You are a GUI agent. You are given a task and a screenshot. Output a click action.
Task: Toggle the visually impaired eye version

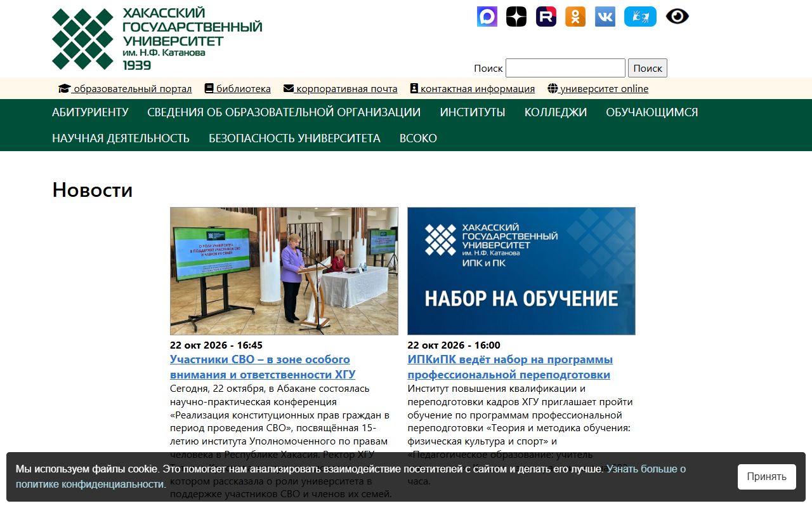[x=678, y=17]
